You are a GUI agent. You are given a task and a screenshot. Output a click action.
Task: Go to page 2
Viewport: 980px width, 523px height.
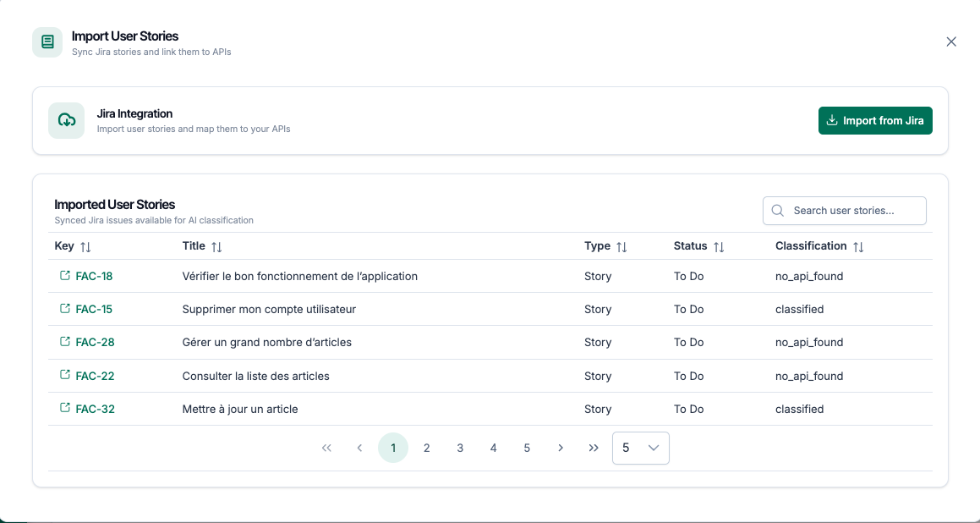click(x=426, y=449)
